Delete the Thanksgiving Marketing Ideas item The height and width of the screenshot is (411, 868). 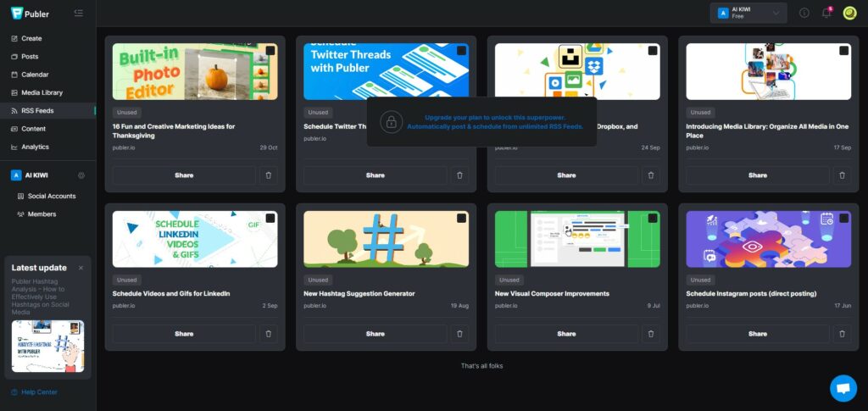269,175
